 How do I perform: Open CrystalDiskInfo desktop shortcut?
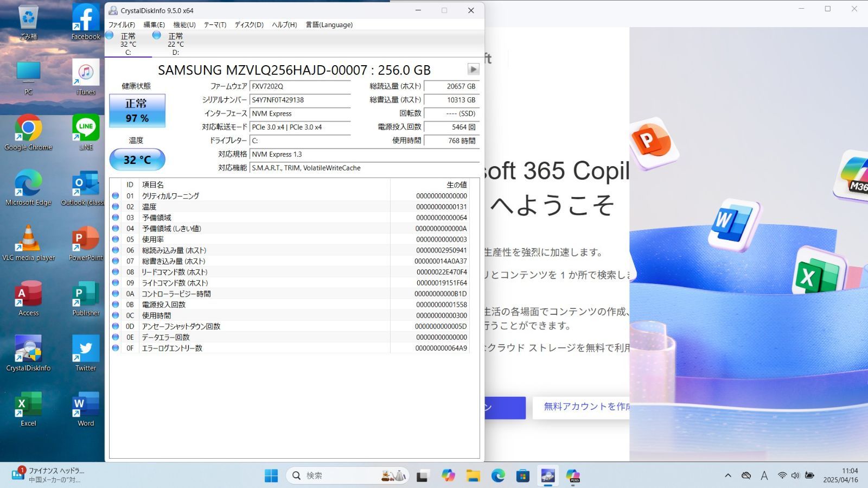pos(28,353)
